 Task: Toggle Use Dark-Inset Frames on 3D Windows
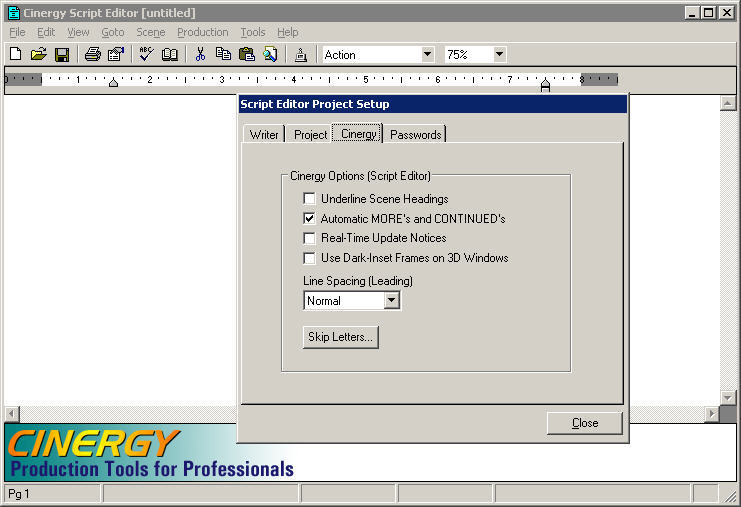(310, 258)
